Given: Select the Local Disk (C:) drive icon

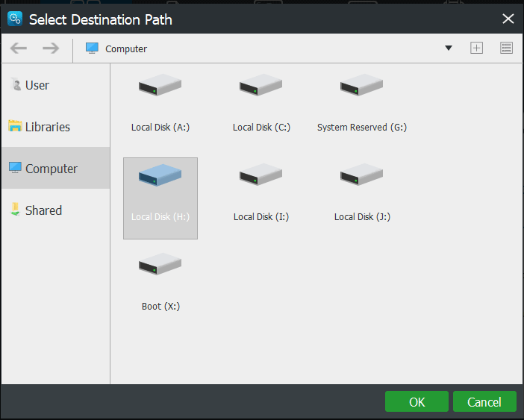Looking at the screenshot, I should (261, 87).
